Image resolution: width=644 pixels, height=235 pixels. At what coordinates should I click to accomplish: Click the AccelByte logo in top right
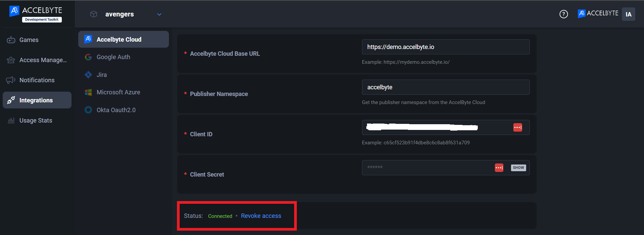click(598, 13)
